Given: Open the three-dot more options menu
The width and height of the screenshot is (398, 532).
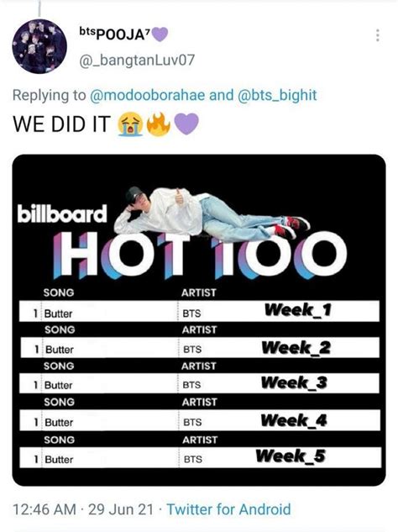Looking at the screenshot, I should (x=378, y=35).
